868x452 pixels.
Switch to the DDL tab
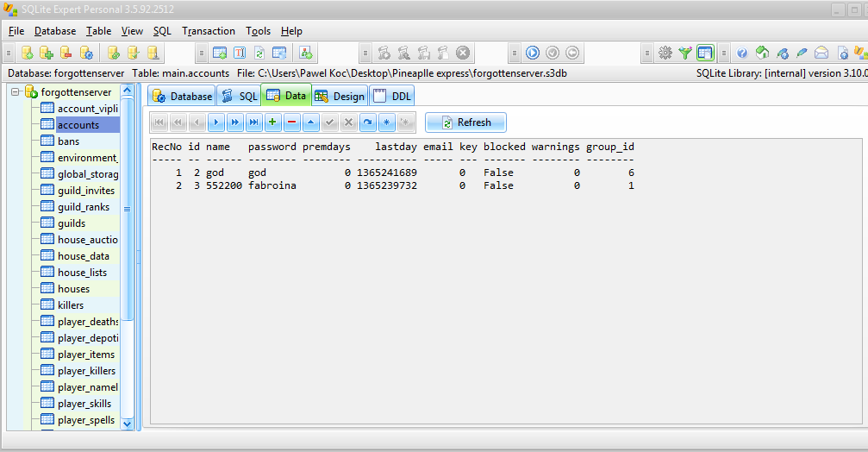pos(392,96)
